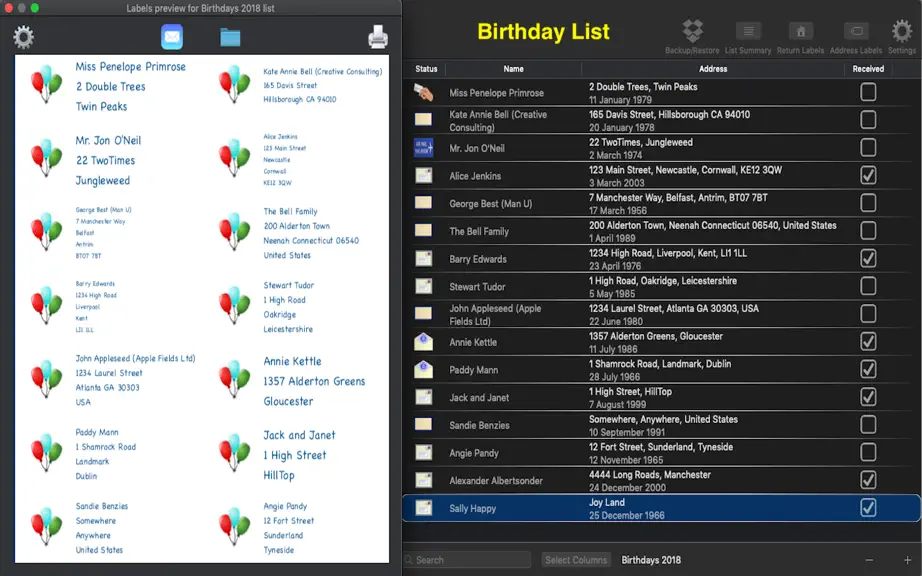Uncheck Received for Alexander Albertsonder

868,480
